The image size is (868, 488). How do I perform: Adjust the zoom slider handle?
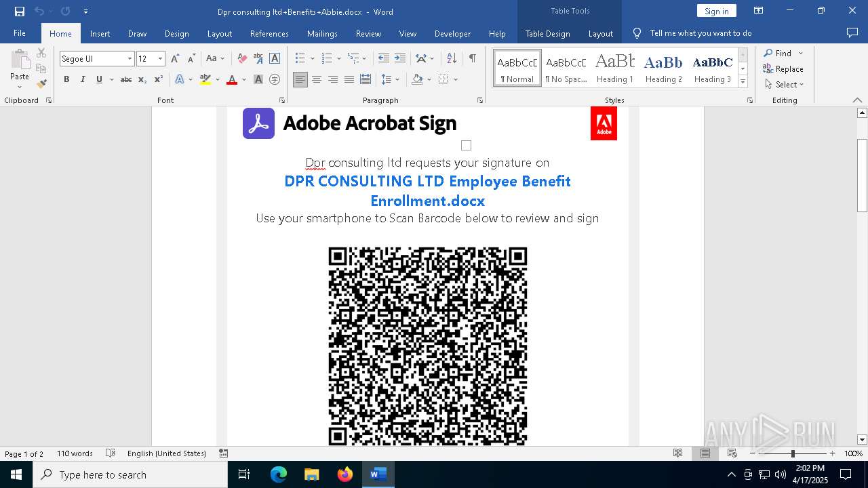792,453
